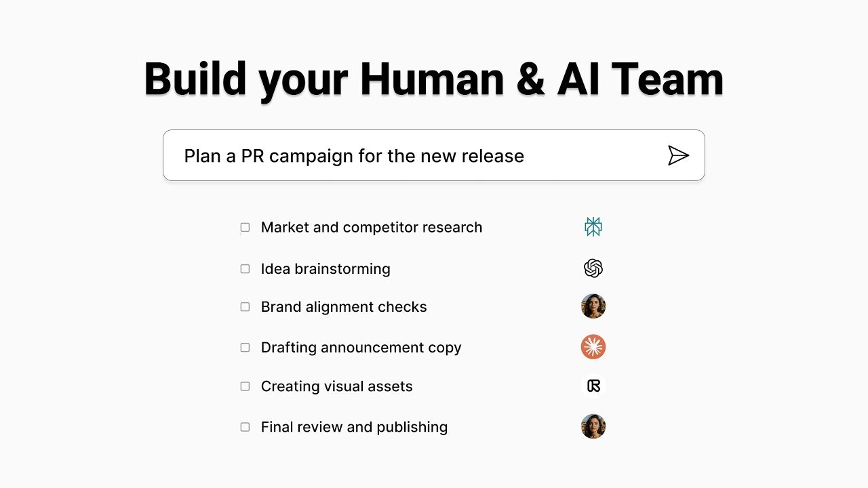The height and width of the screenshot is (488, 868).
Task: Click the orange Claude icon beside drafting copy
Action: (x=593, y=347)
